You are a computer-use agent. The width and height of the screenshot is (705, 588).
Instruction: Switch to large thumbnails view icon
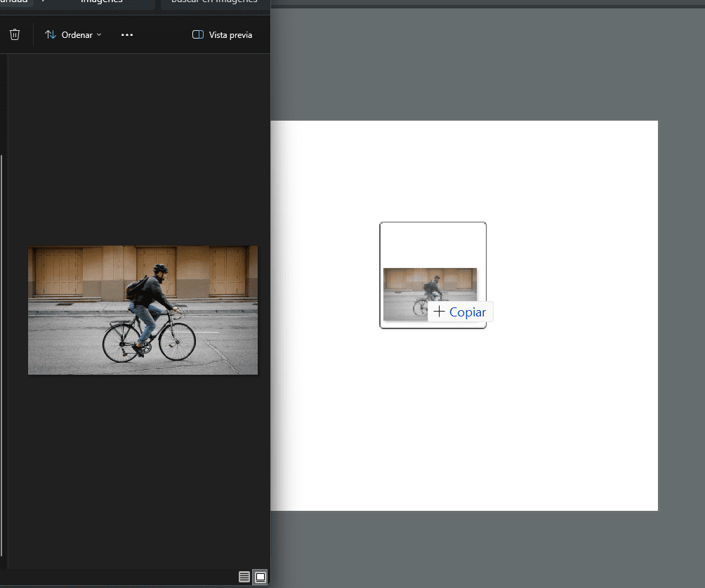pos(260,577)
